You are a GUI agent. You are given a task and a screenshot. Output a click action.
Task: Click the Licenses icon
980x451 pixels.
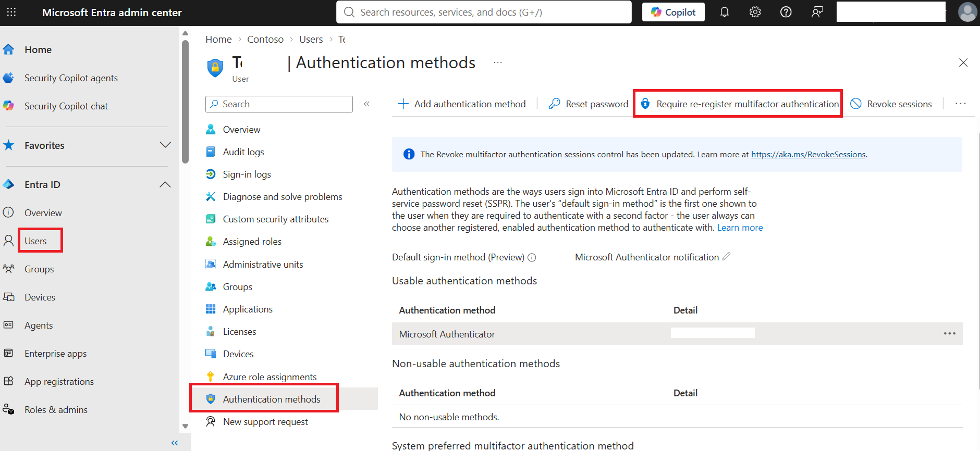[x=211, y=331]
